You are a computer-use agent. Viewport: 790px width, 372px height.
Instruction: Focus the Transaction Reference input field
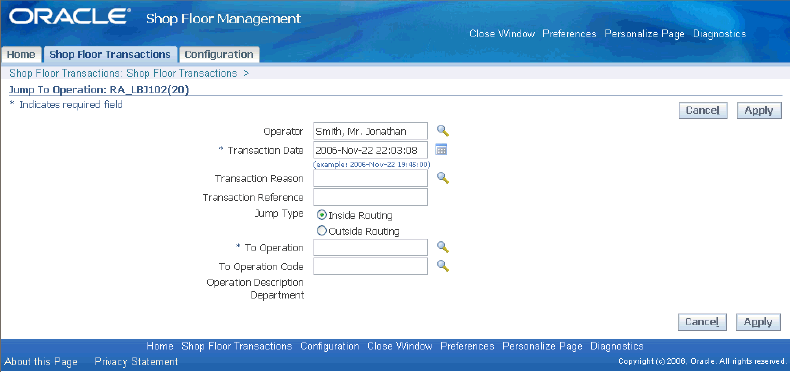[x=370, y=197]
